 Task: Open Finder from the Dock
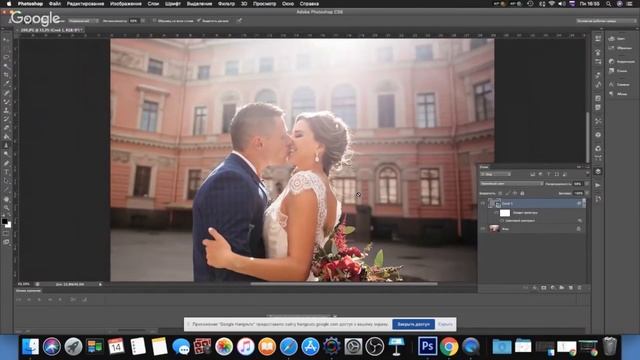pos(30,347)
